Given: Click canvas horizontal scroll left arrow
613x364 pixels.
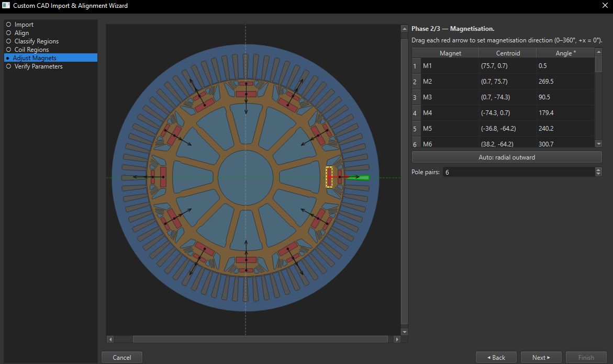Looking at the screenshot, I should click(x=110, y=339).
